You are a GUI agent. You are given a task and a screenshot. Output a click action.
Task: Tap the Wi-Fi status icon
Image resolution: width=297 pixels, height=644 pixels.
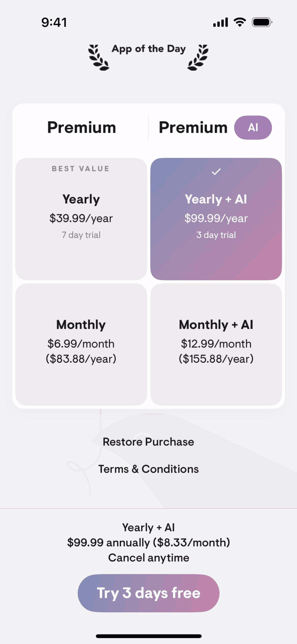240,22
